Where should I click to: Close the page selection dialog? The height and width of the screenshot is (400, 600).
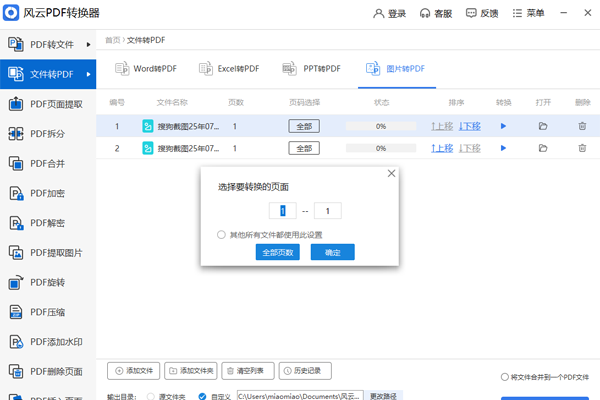click(x=391, y=173)
